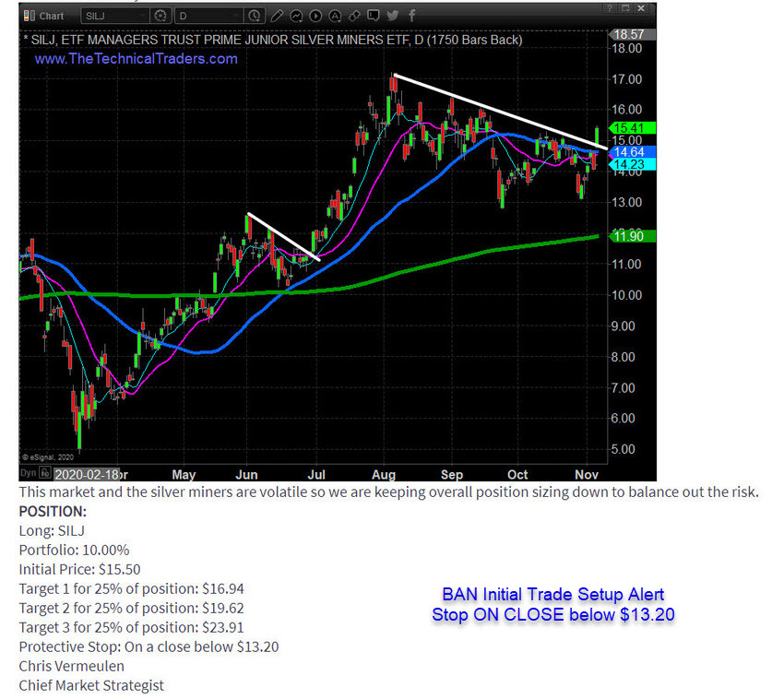Click the Chart window menu icon
Viewport: 784px width, 699px height.
pos(29,16)
